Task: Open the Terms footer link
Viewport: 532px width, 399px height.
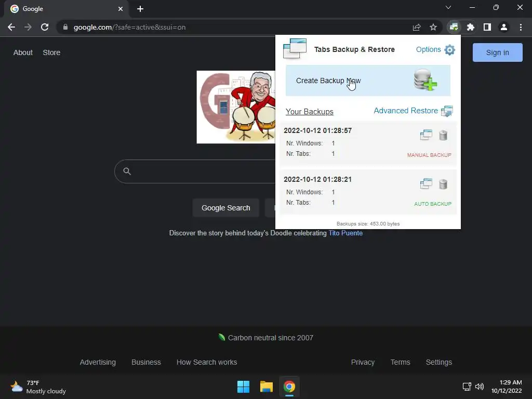Action: click(401, 362)
